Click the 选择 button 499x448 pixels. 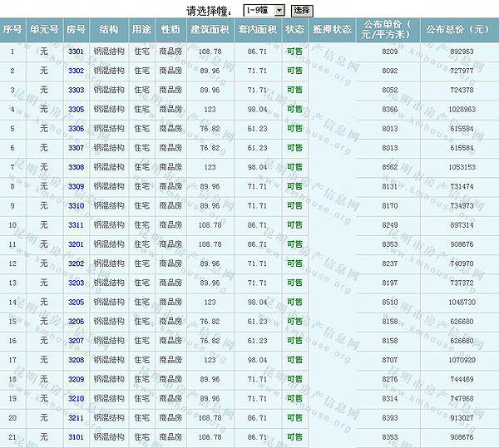click(x=302, y=10)
